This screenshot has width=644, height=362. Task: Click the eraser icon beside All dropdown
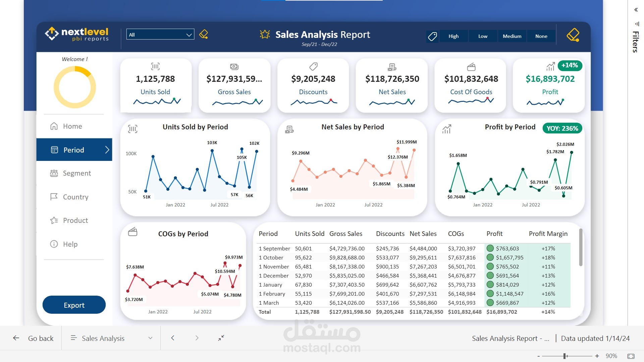click(x=204, y=34)
